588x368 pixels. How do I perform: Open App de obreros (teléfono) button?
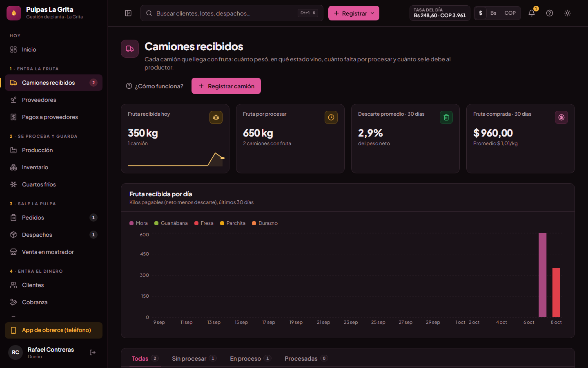point(53,330)
